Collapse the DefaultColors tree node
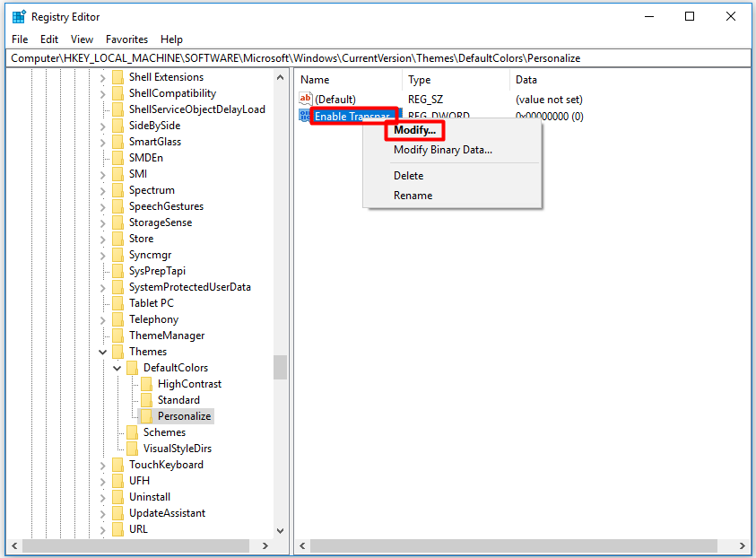Screen dimensions: 756x558 (x=117, y=367)
